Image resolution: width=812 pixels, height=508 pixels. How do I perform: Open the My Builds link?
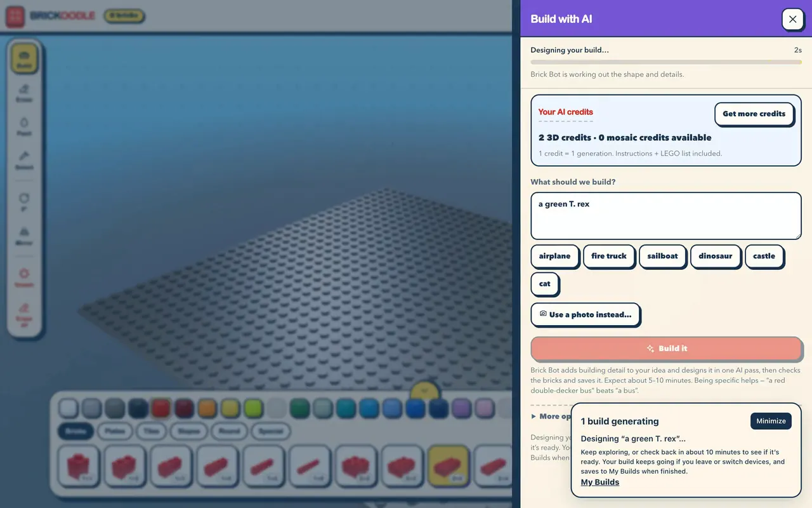pyautogui.click(x=600, y=482)
